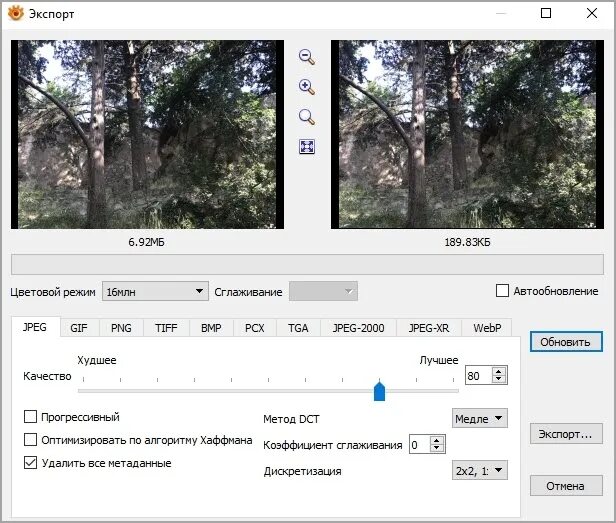Increase quality with the up stepper arrow
Image resolution: width=616 pixels, height=523 pixels.
pos(499,371)
